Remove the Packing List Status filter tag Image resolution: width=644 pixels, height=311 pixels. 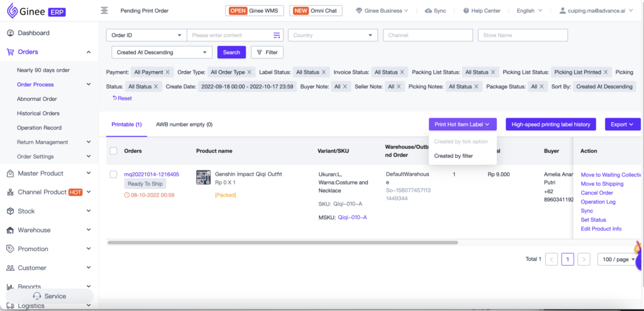pos(493,72)
